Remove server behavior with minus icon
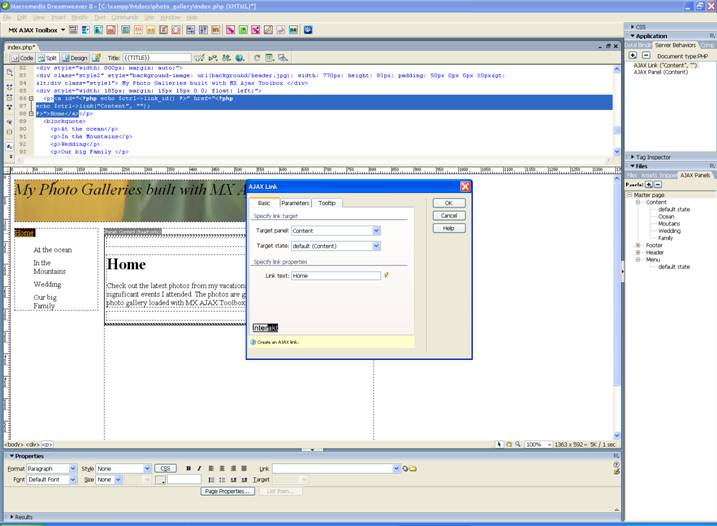The width and height of the screenshot is (717, 526). [646, 55]
